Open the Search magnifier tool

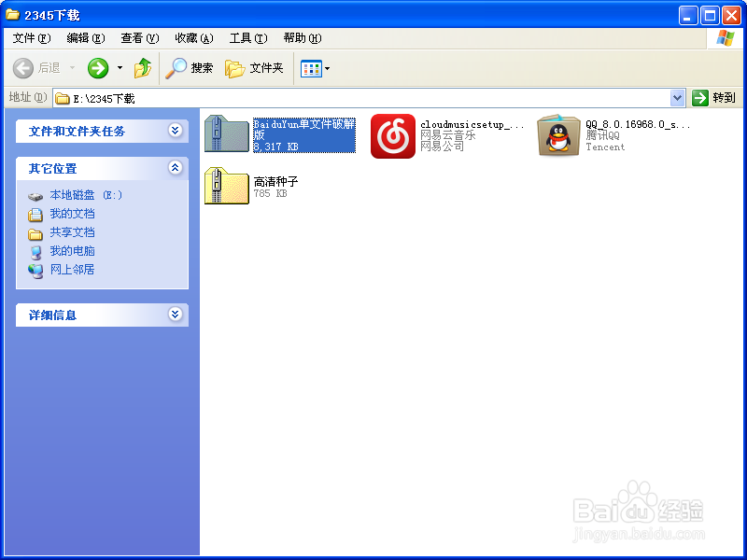tap(176, 68)
